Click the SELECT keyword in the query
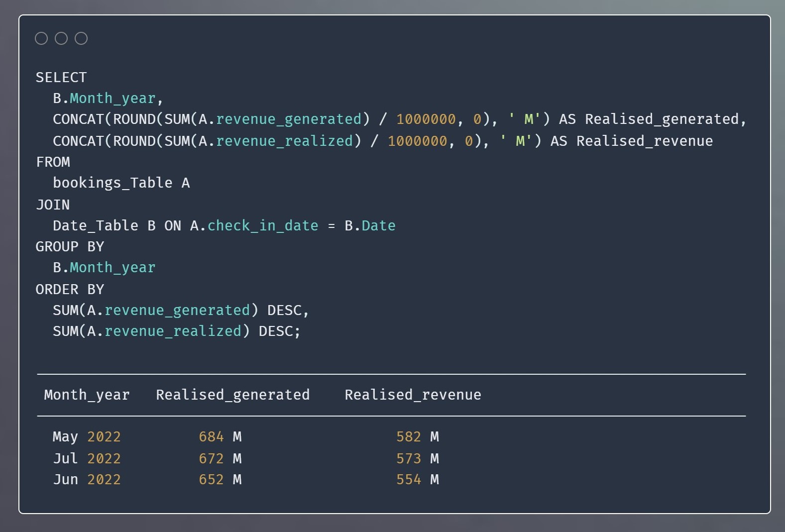 tap(61, 77)
